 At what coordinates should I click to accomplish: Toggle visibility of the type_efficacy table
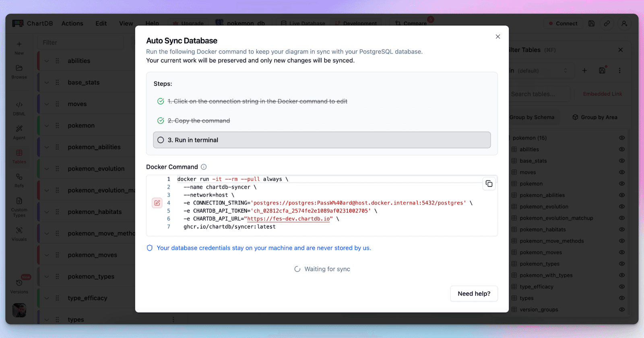click(622, 287)
